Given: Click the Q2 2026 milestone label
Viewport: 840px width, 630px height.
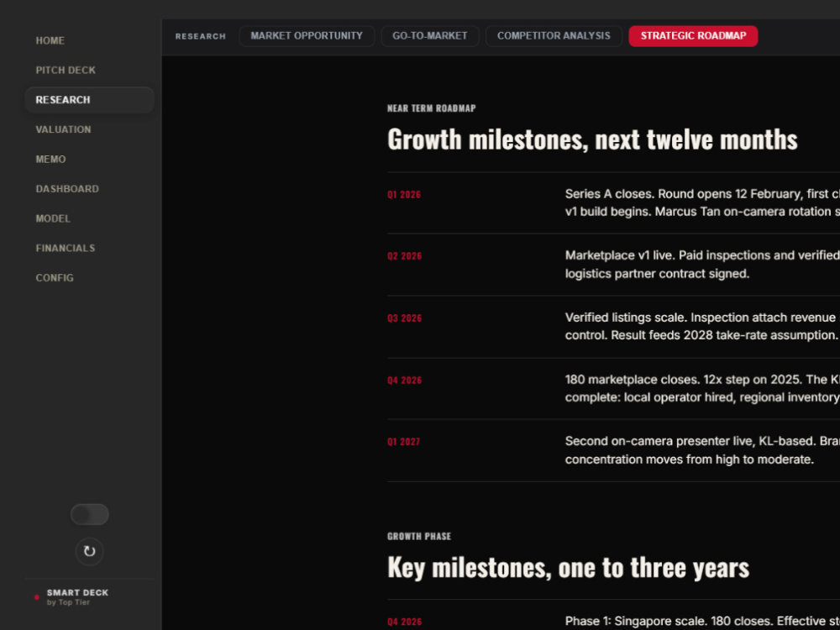Looking at the screenshot, I should click(x=405, y=256).
